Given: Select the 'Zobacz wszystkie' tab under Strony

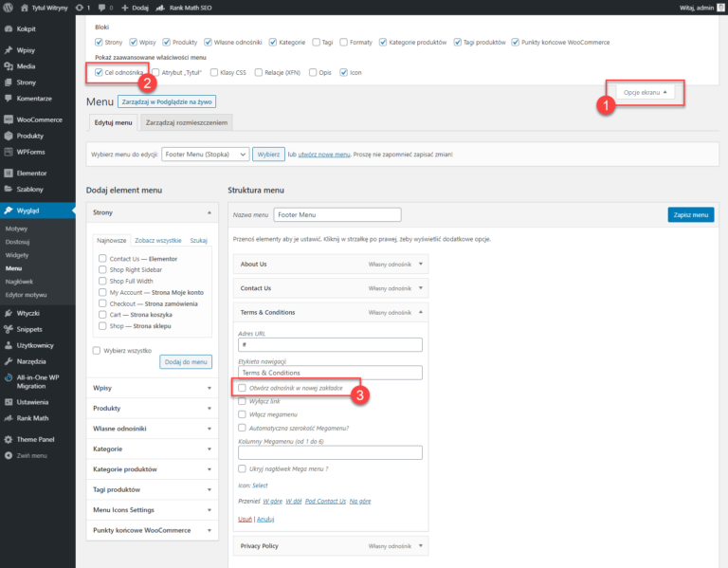Looking at the screenshot, I should [x=157, y=241].
